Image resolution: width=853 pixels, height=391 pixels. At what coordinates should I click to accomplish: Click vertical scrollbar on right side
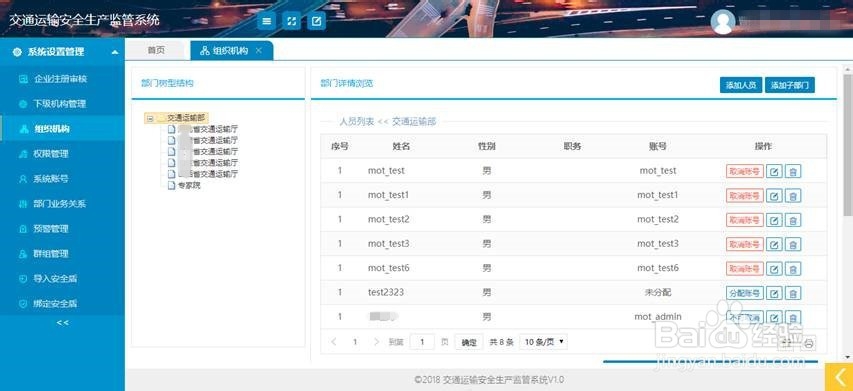coord(848,144)
